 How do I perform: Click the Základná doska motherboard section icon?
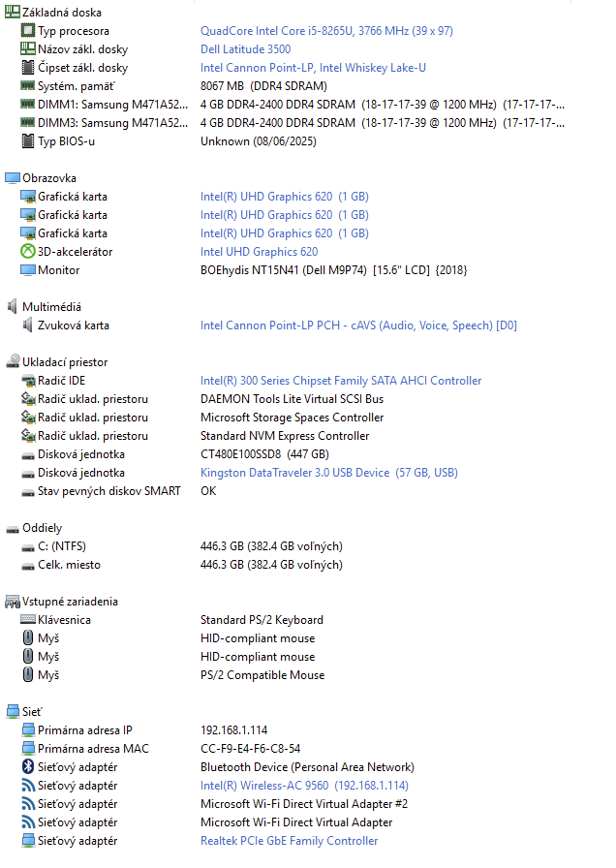coord(13,13)
